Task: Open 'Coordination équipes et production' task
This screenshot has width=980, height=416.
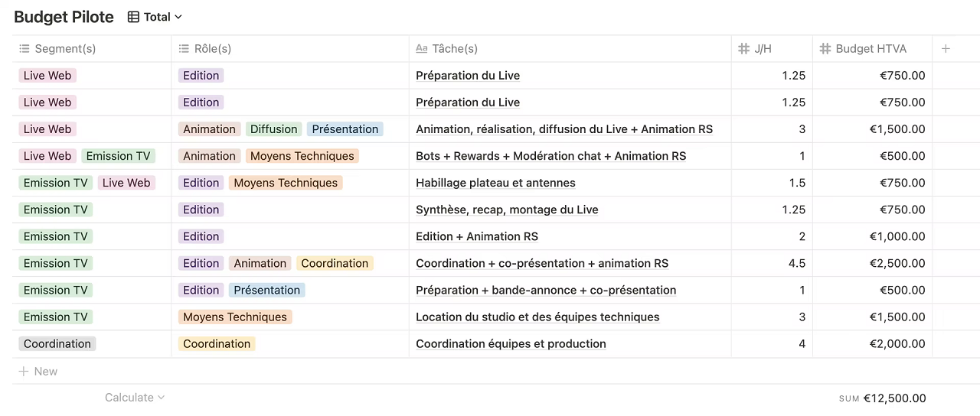Action: (511, 344)
